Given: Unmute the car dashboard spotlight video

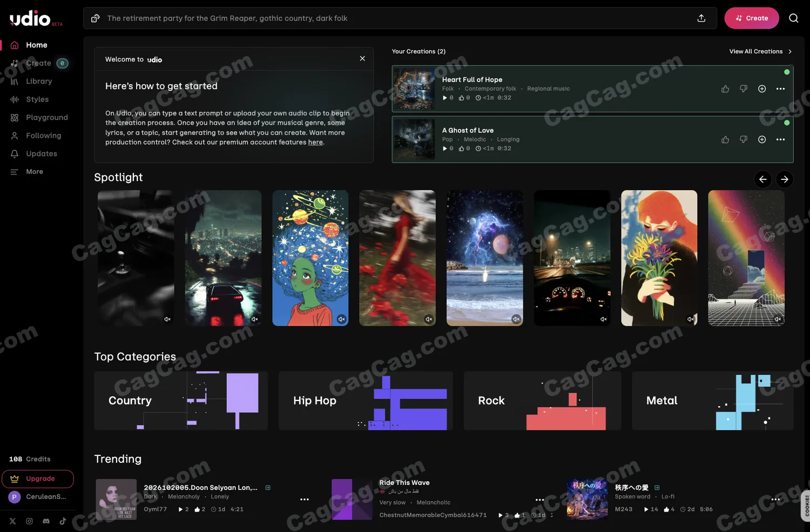Looking at the screenshot, I should [x=603, y=319].
